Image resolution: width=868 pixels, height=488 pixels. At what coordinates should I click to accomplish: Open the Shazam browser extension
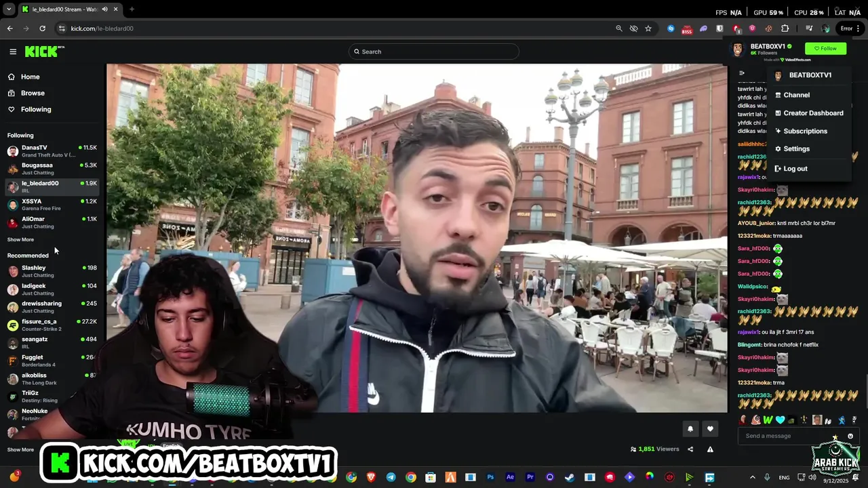click(x=671, y=28)
